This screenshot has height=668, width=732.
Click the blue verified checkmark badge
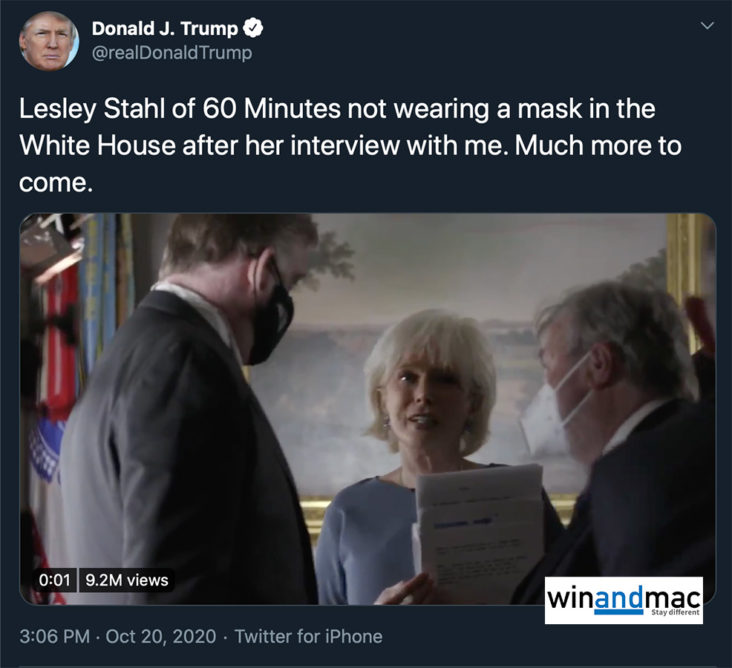click(253, 28)
